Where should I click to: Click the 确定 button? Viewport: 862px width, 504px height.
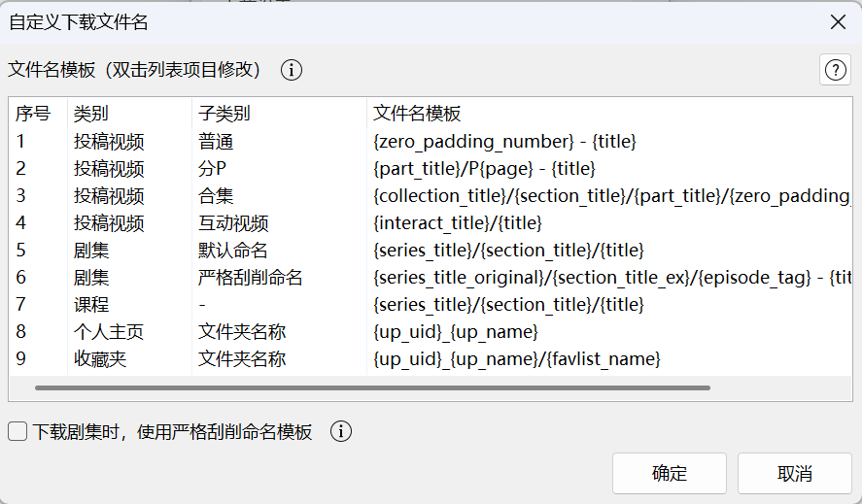tap(670, 474)
